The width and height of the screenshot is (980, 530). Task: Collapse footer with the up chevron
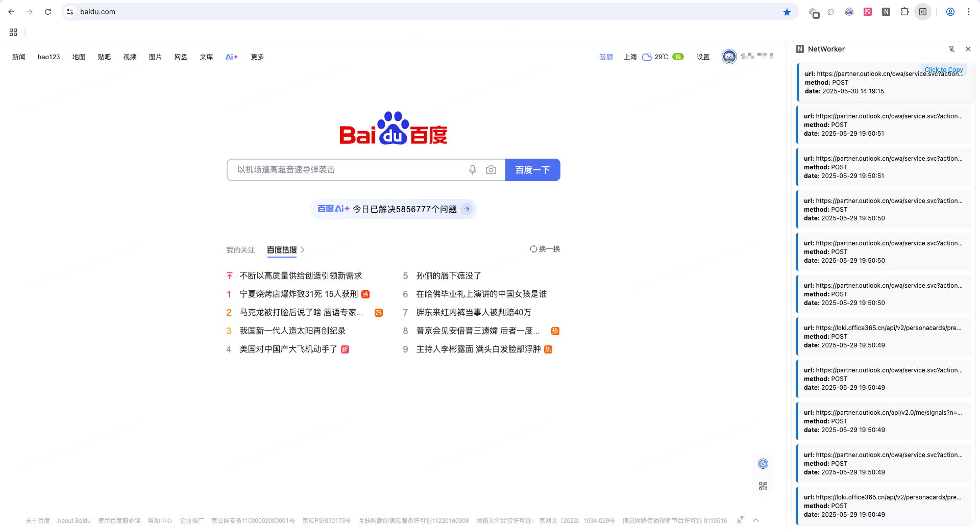[756, 520]
